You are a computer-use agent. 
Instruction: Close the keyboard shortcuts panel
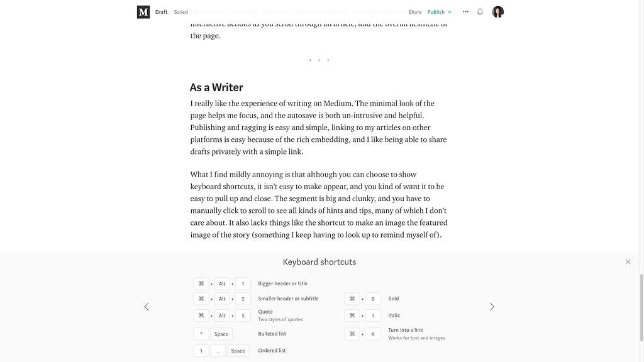tap(628, 262)
